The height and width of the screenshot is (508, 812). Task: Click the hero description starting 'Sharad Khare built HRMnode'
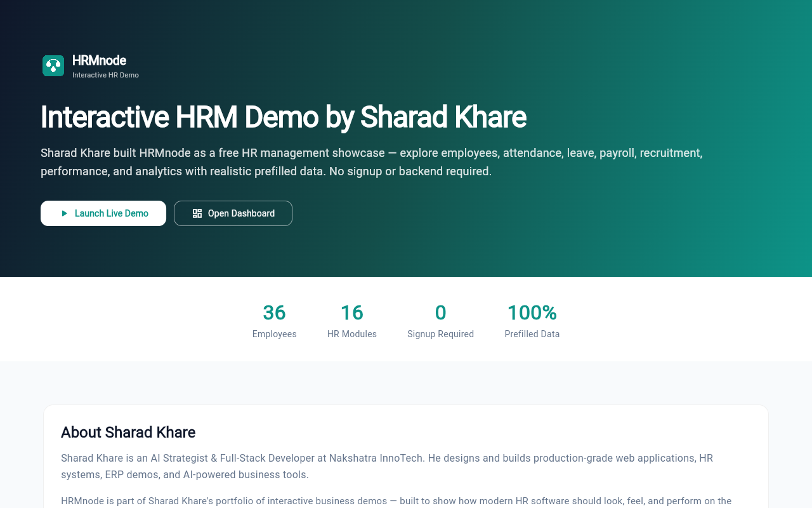[372, 162]
